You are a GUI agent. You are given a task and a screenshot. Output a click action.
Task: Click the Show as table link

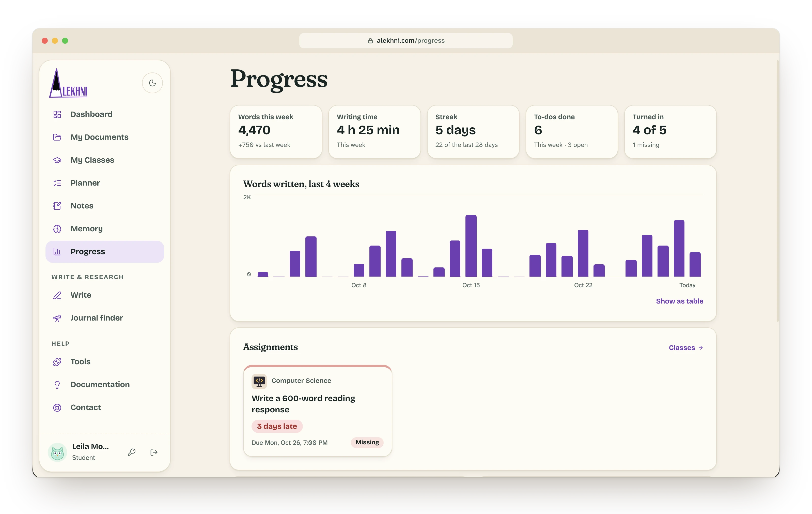[679, 301]
